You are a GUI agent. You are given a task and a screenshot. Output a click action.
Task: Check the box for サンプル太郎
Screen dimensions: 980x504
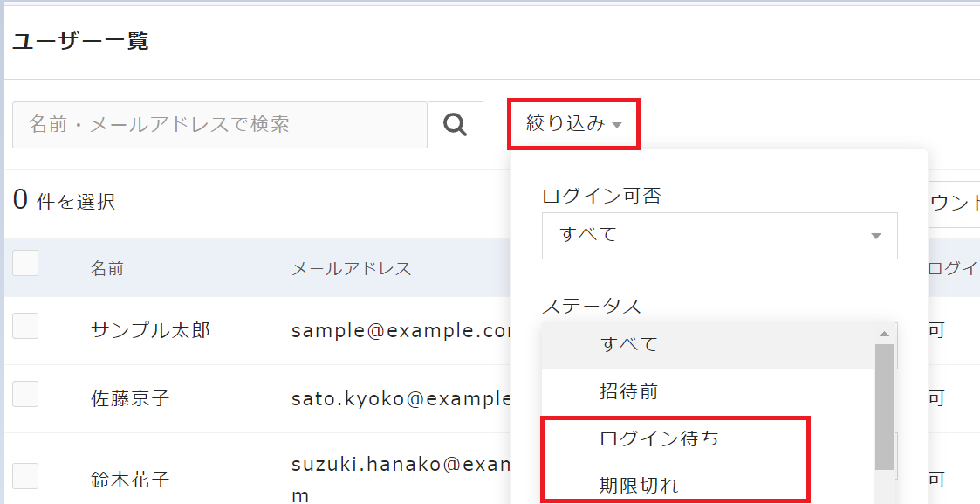[x=25, y=326]
